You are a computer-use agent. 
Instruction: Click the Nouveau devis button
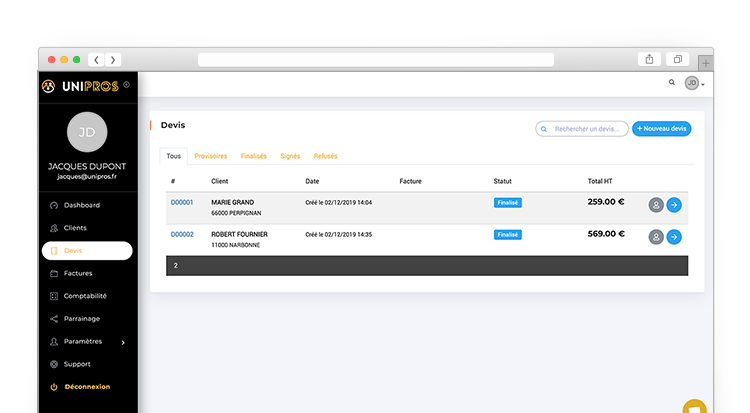pyautogui.click(x=662, y=129)
